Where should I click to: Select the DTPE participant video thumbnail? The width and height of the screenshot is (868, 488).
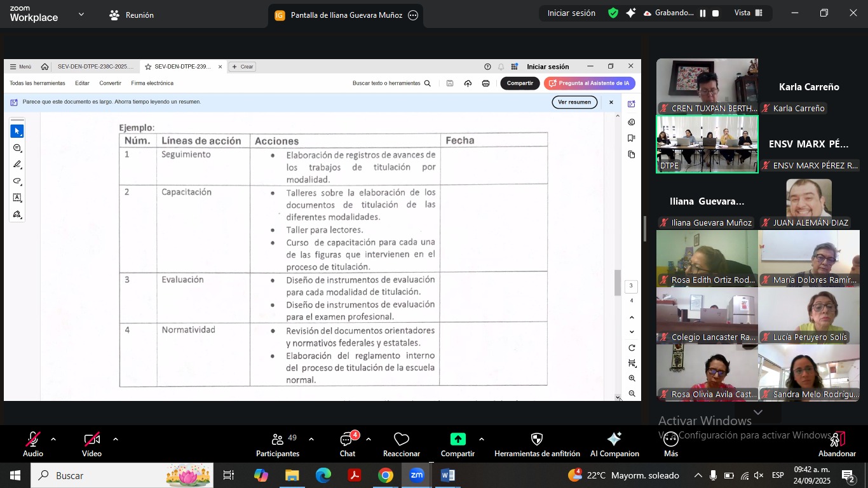click(x=707, y=144)
